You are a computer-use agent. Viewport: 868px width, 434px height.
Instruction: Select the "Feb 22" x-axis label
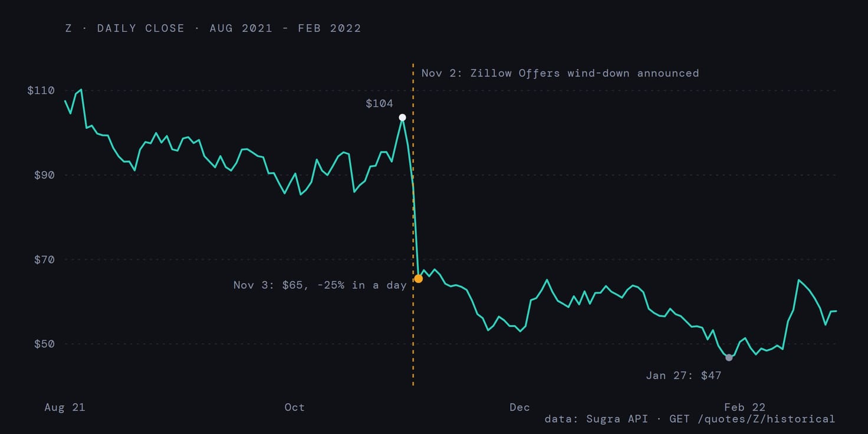point(745,407)
